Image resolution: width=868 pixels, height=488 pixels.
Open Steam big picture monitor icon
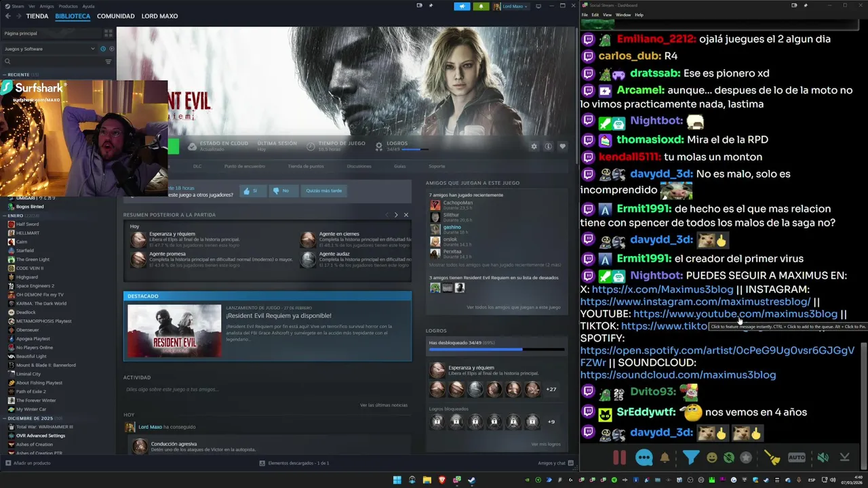(x=538, y=6)
